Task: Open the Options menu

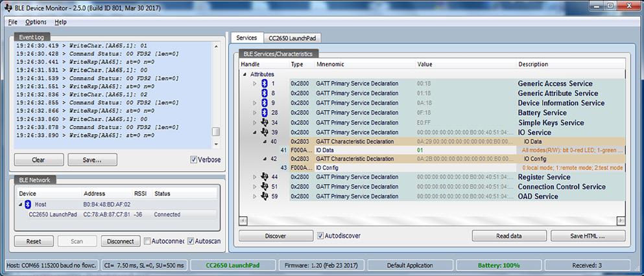Action: pyautogui.click(x=36, y=22)
